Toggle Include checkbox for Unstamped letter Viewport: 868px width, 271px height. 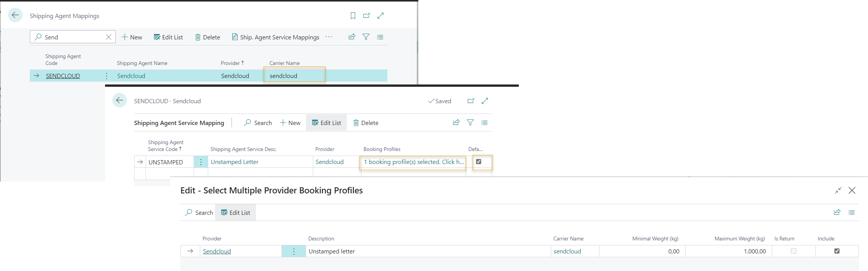837,251
